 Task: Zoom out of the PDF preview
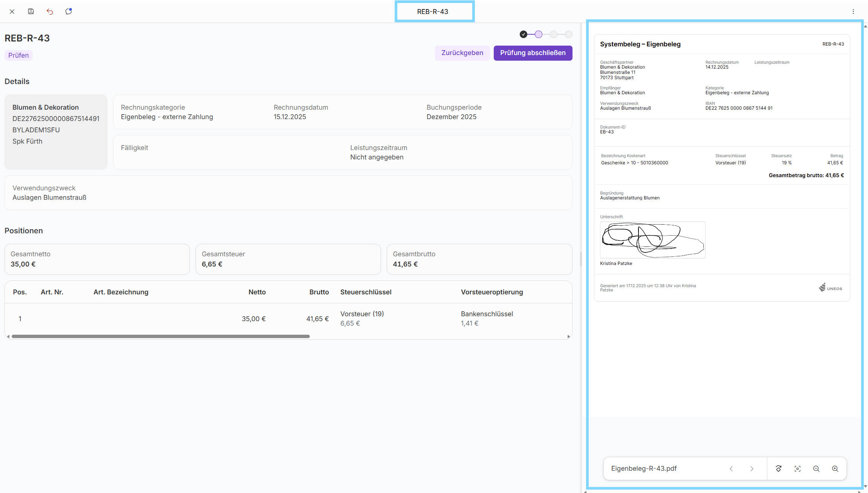coord(816,469)
